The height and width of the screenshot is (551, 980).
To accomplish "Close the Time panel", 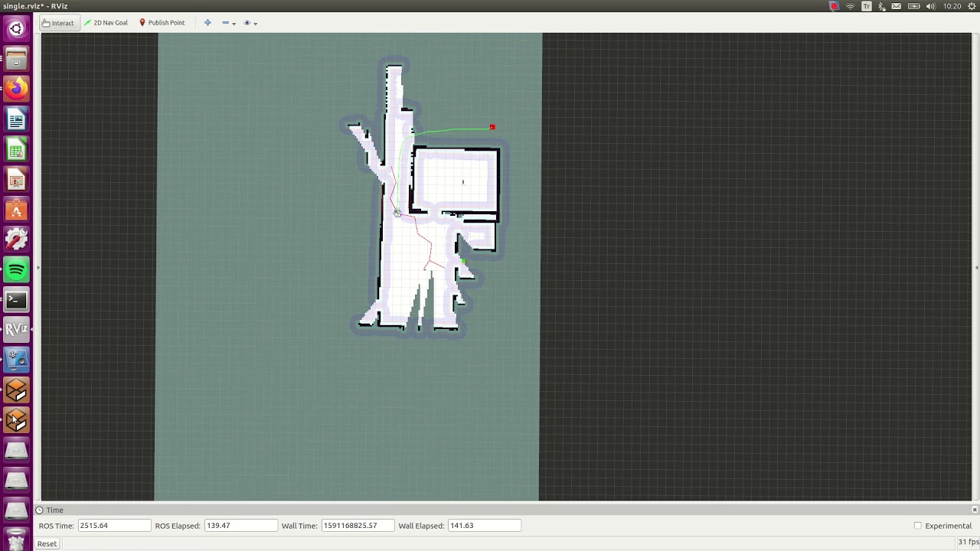I will pos(974,510).
